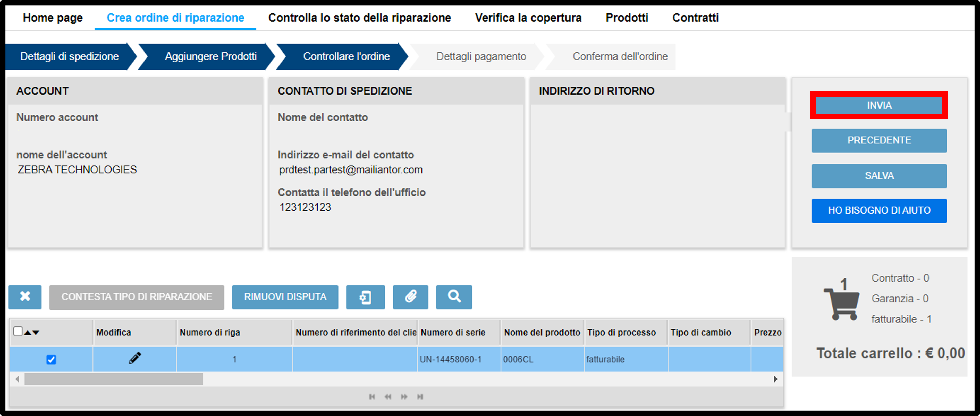Uncheck the checkbox for row 1
Viewport: 980px width, 416px height.
[x=51, y=359]
